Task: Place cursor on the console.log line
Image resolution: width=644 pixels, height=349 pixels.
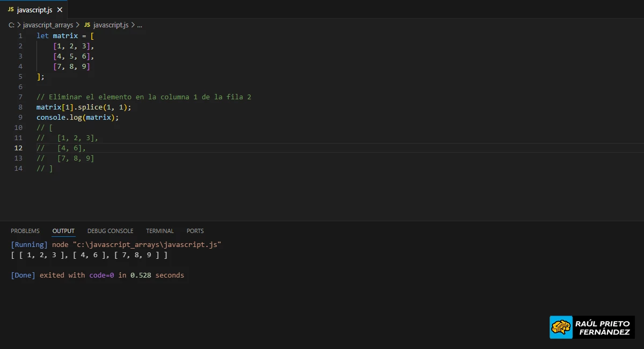Action: (x=77, y=117)
